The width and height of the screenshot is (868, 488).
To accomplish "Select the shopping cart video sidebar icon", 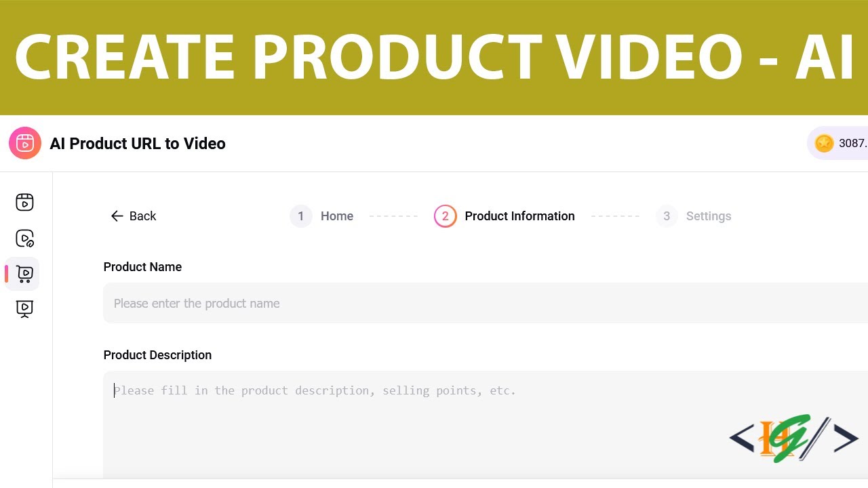I will point(24,274).
